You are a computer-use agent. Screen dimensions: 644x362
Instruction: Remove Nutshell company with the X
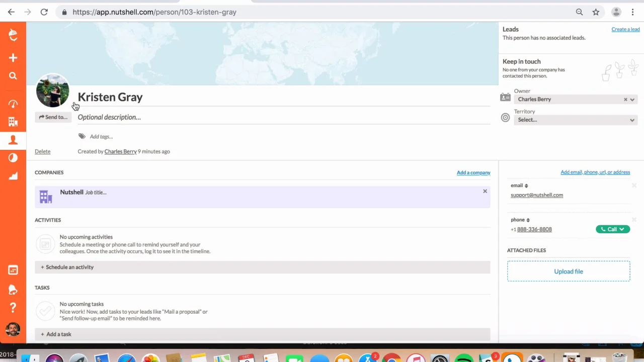[485, 191]
